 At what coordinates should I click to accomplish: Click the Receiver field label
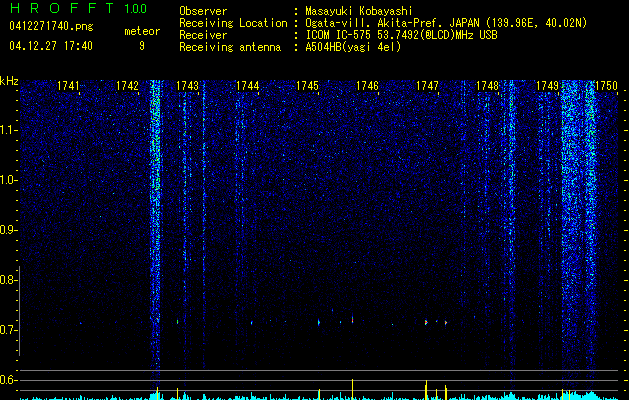click(203, 35)
